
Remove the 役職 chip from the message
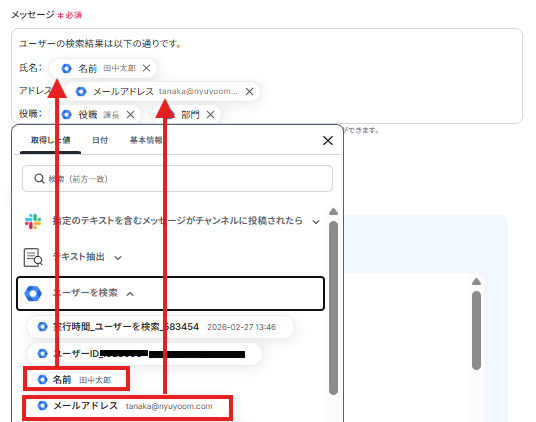(130, 114)
